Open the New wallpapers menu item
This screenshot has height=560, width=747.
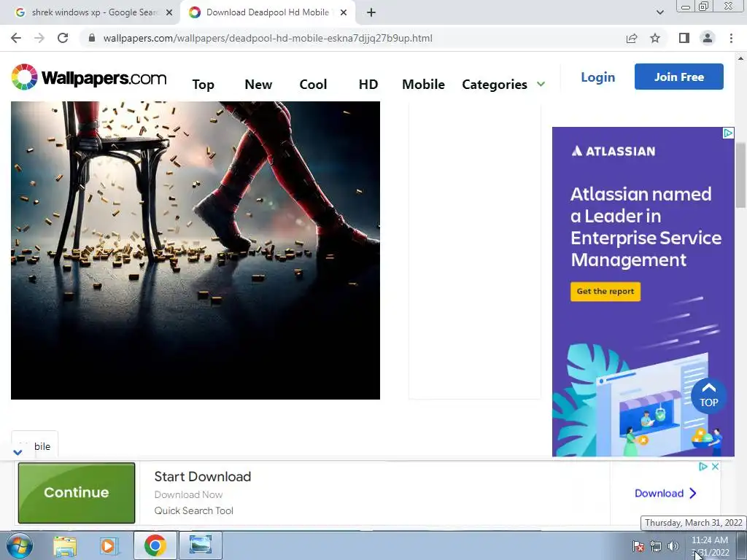[258, 85]
